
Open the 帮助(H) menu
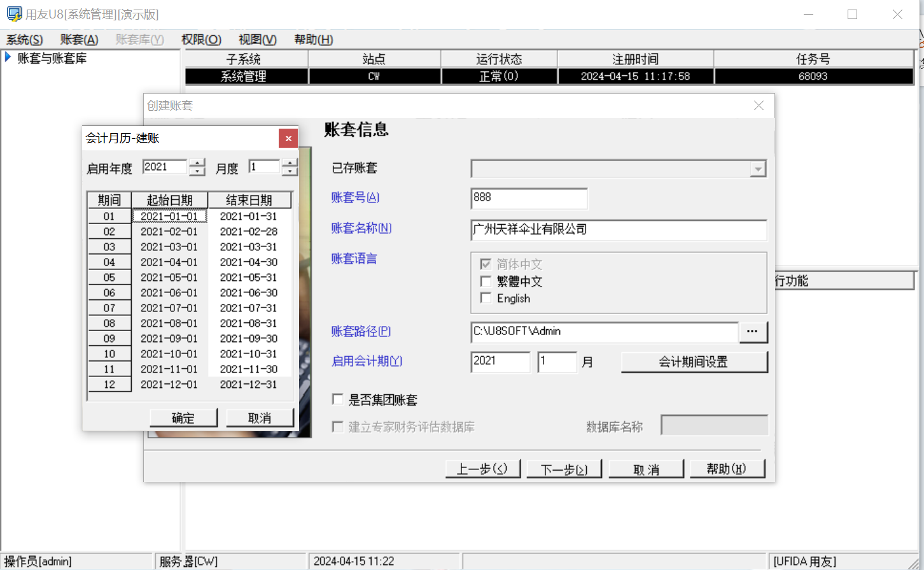tap(313, 39)
